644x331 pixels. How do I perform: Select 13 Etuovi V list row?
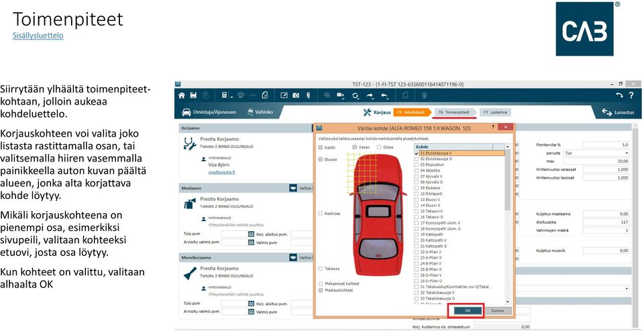pyautogui.click(x=459, y=200)
